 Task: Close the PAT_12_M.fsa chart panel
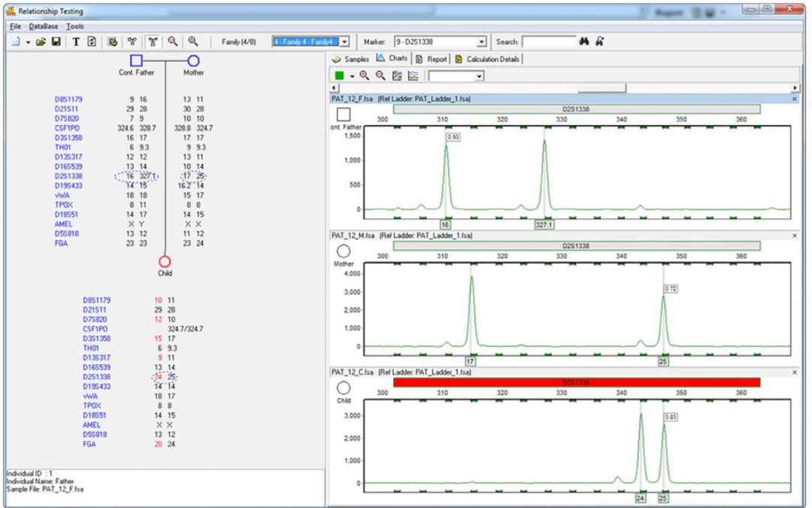pos(795,236)
